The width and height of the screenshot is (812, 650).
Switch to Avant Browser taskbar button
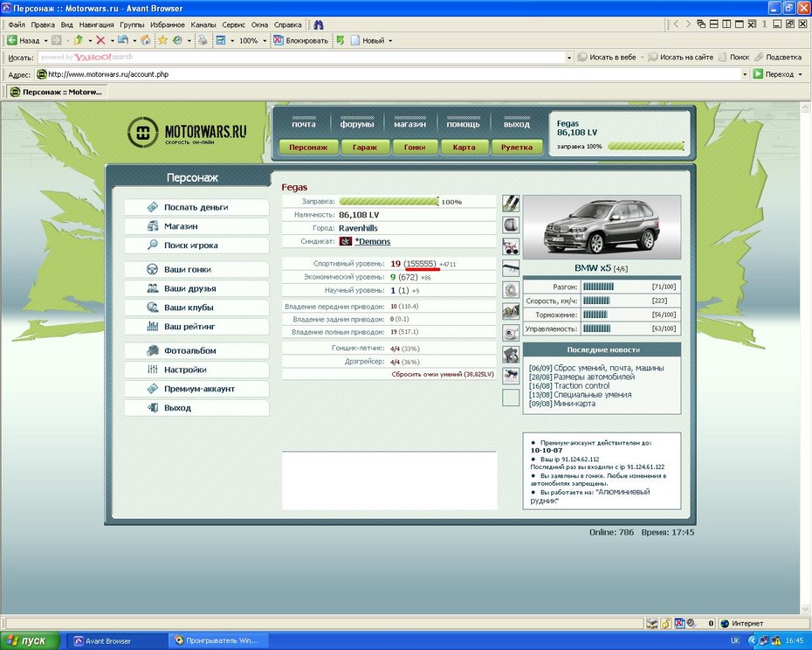(117, 641)
